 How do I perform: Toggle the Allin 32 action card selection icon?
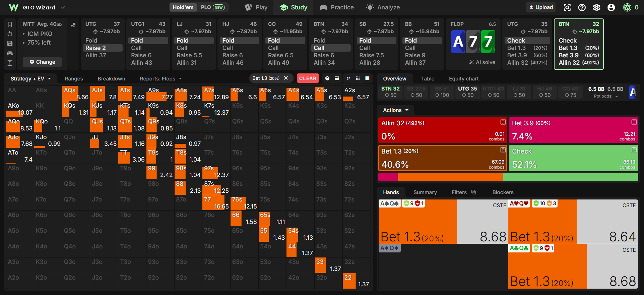click(x=503, y=122)
